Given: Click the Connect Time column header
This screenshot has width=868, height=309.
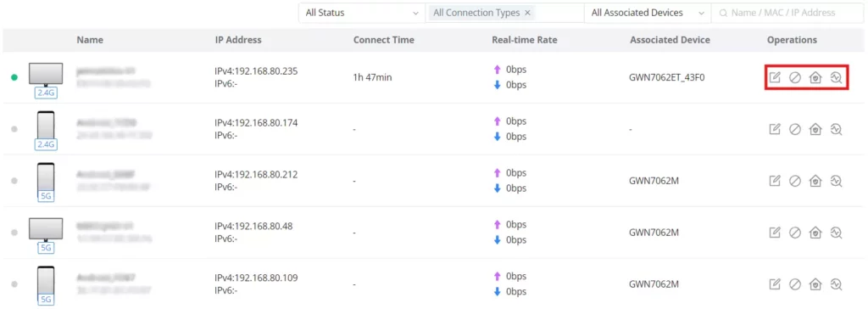Looking at the screenshot, I should click(384, 40).
